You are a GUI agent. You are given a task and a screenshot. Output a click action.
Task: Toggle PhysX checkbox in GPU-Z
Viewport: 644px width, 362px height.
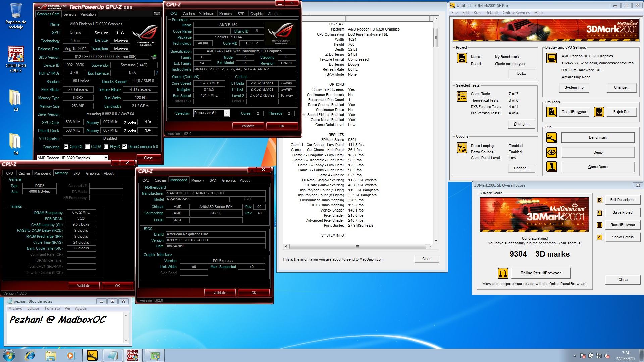coord(106,147)
